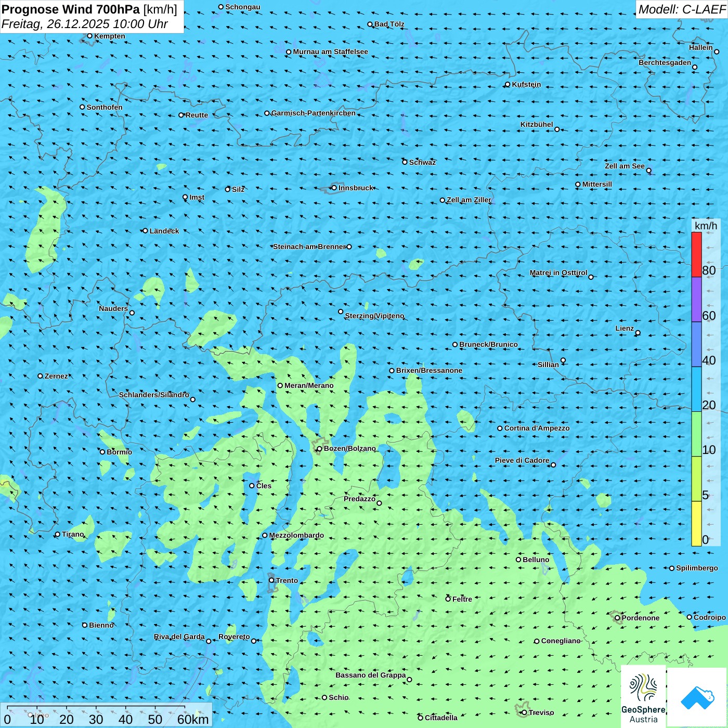Click the Kufstein city marker
Viewport: 728px width, 728px height.
coord(508,85)
